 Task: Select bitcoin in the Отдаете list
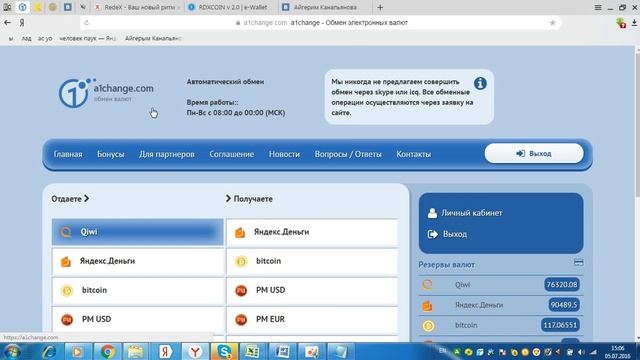pyautogui.click(x=138, y=290)
